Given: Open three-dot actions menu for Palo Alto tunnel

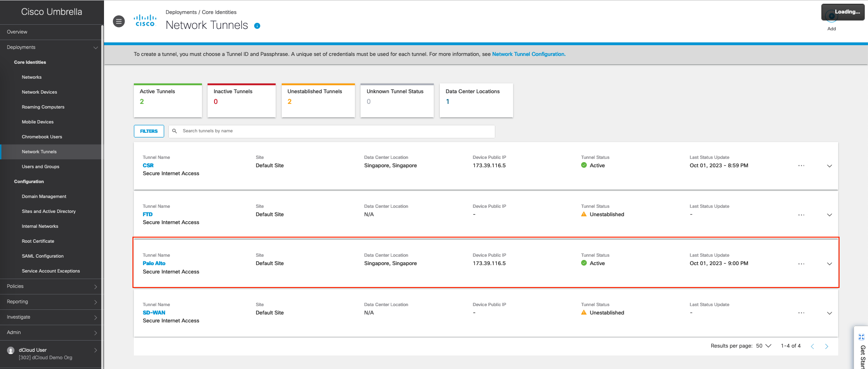Looking at the screenshot, I should click(801, 264).
